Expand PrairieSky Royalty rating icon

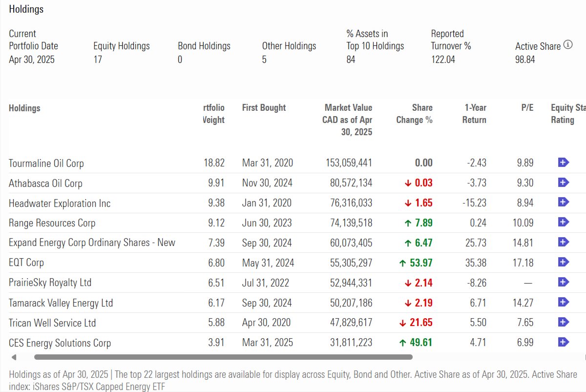564,282
